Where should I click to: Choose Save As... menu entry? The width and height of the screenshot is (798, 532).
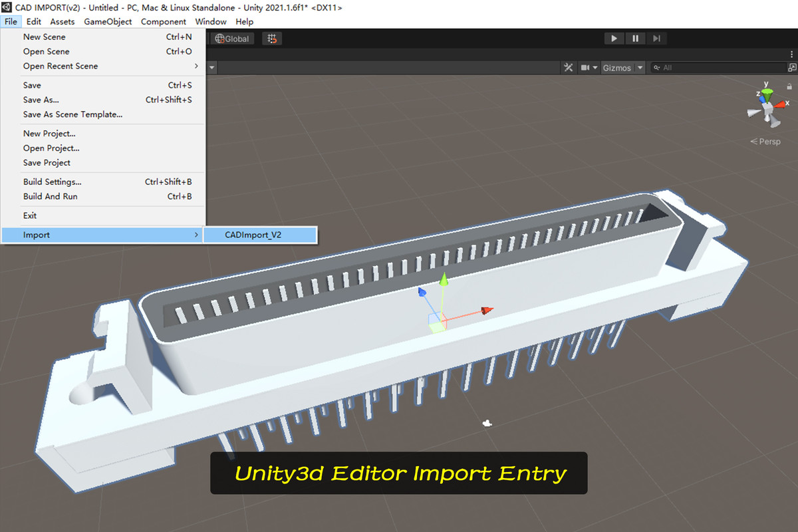pyautogui.click(x=103, y=100)
